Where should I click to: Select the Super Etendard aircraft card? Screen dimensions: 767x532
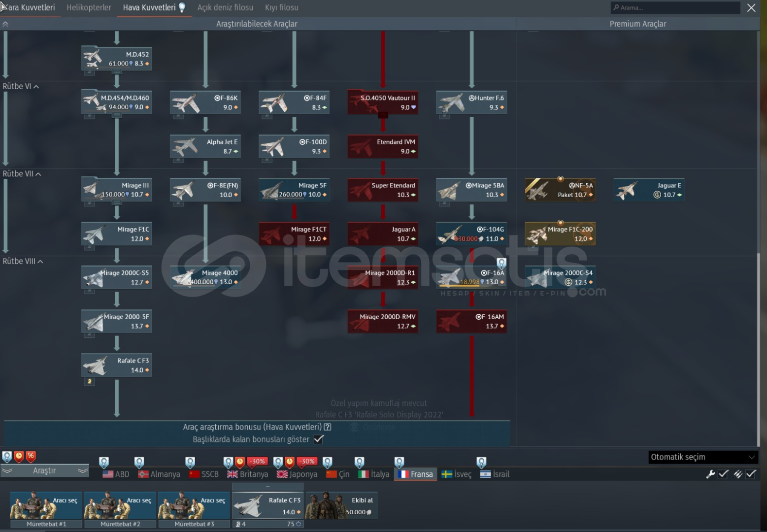[383, 190]
